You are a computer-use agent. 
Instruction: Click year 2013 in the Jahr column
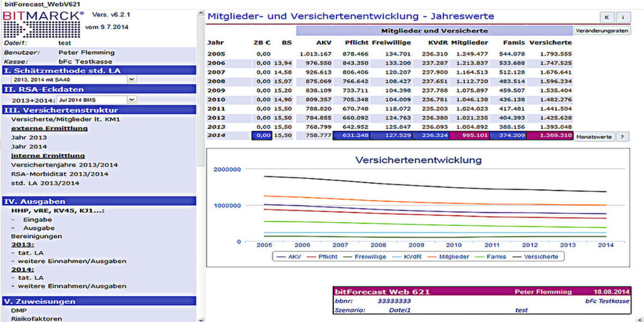coord(216,127)
